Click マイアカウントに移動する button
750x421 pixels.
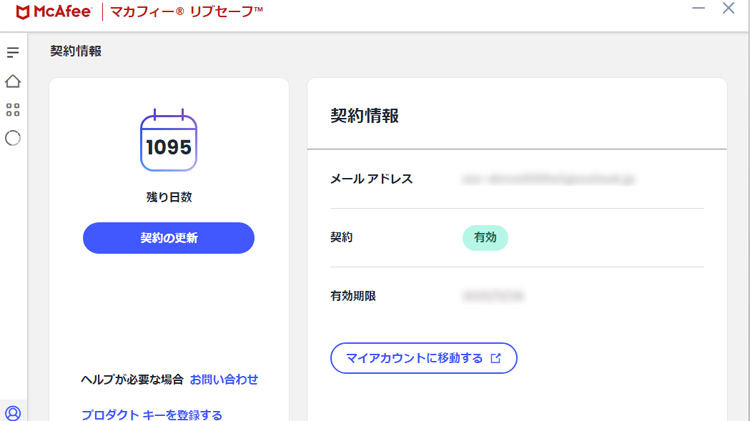(x=423, y=358)
